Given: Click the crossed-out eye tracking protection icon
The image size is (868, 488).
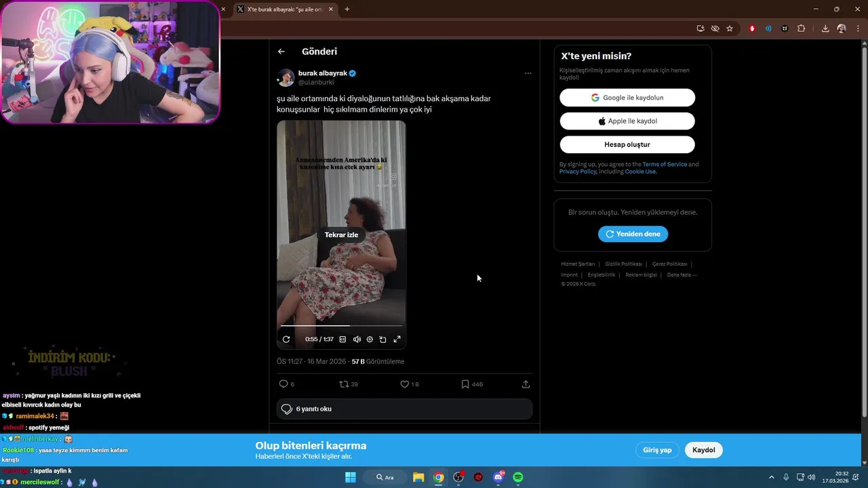Looking at the screenshot, I should 715,28.
